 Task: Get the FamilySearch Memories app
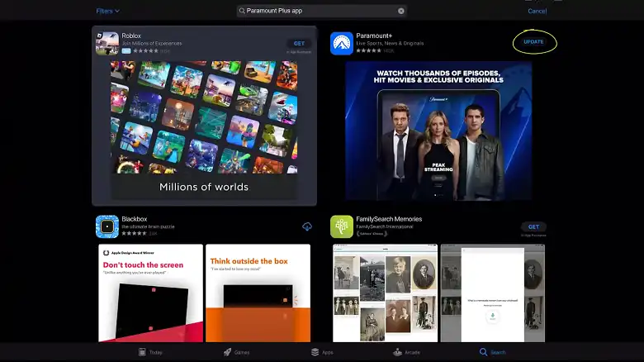[533, 226]
